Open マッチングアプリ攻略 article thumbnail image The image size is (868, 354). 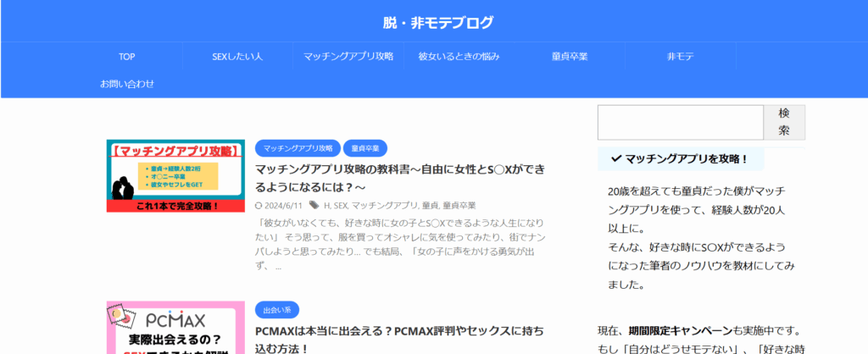tap(175, 176)
